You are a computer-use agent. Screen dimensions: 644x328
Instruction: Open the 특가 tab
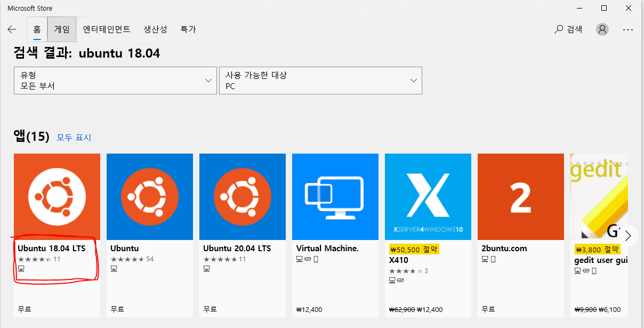pos(188,29)
